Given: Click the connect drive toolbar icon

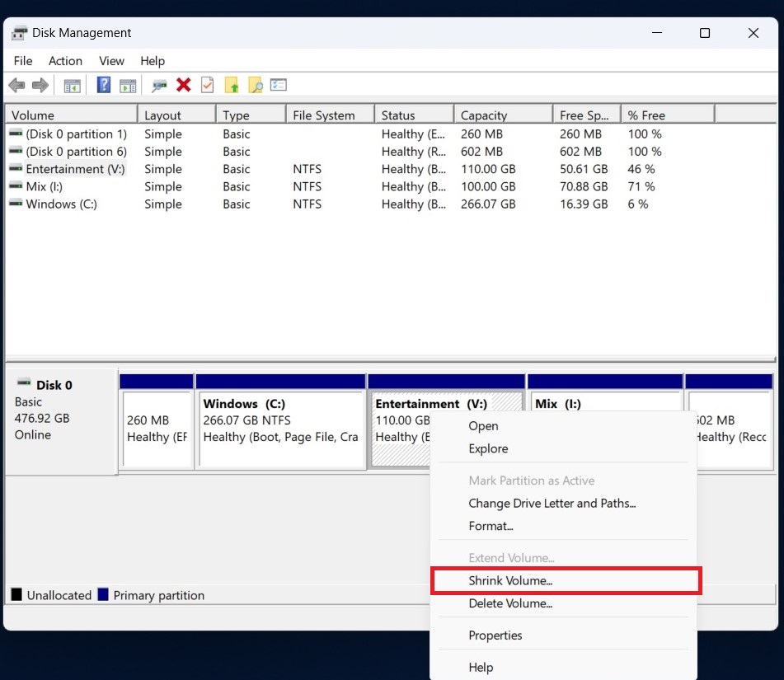Looking at the screenshot, I should pos(159,85).
